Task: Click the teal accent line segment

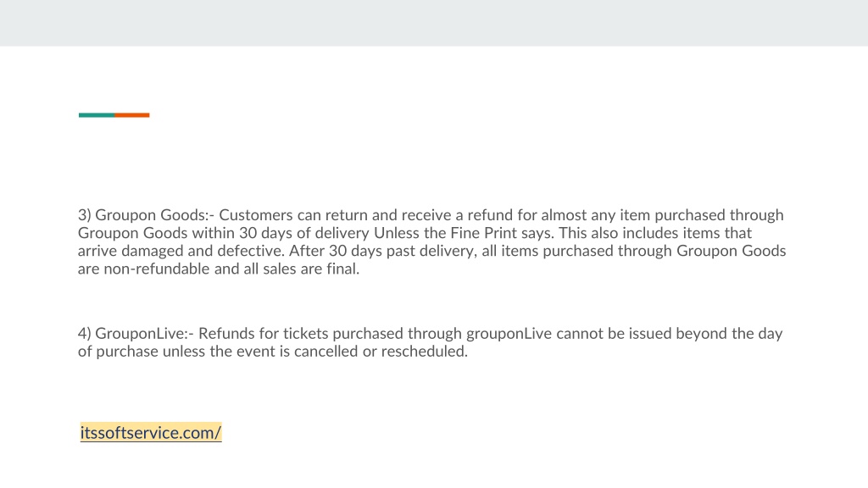Action: pos(97,115)
